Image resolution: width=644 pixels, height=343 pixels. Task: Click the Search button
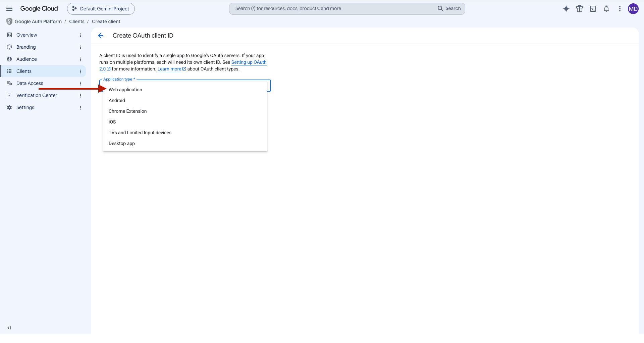coord(449,9)
